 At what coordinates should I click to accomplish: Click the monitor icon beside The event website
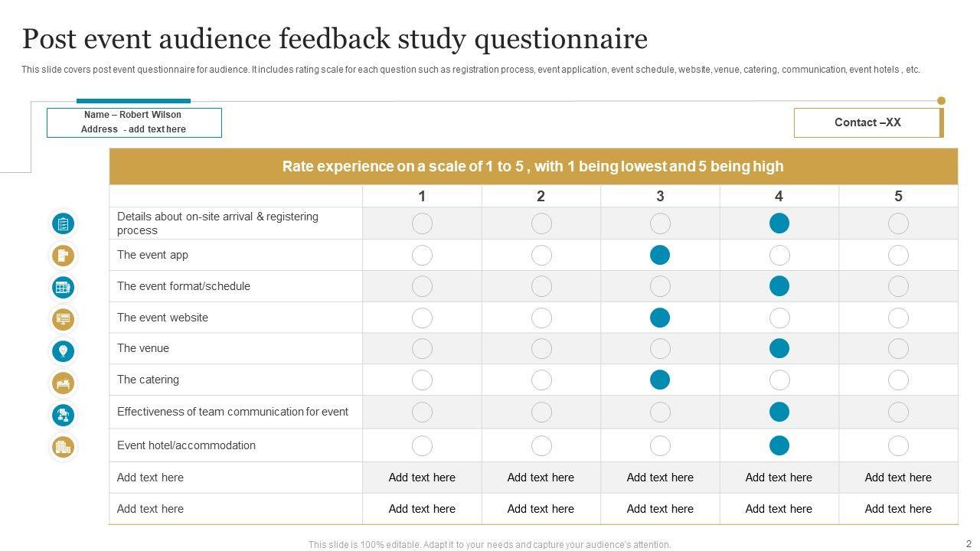(63, 318)
